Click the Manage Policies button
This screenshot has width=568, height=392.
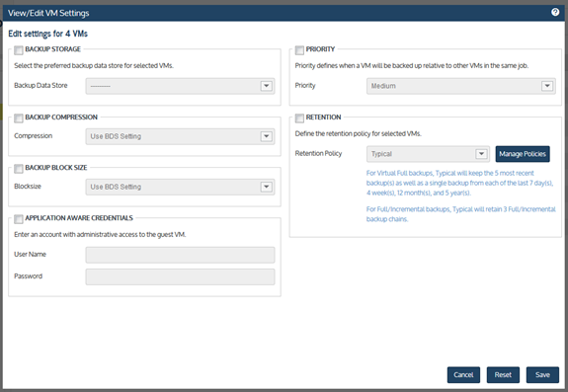point(523,154)
